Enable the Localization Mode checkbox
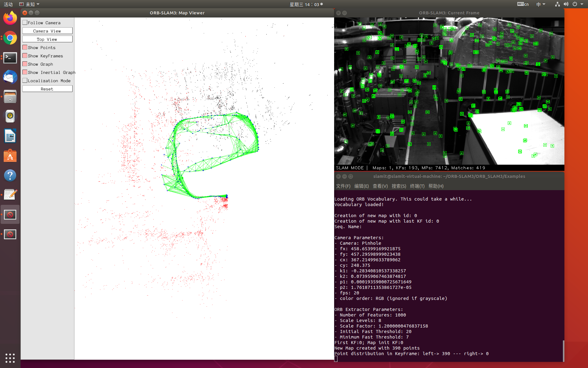This screenshot has width=588, height=368. (x=25, y=80)
